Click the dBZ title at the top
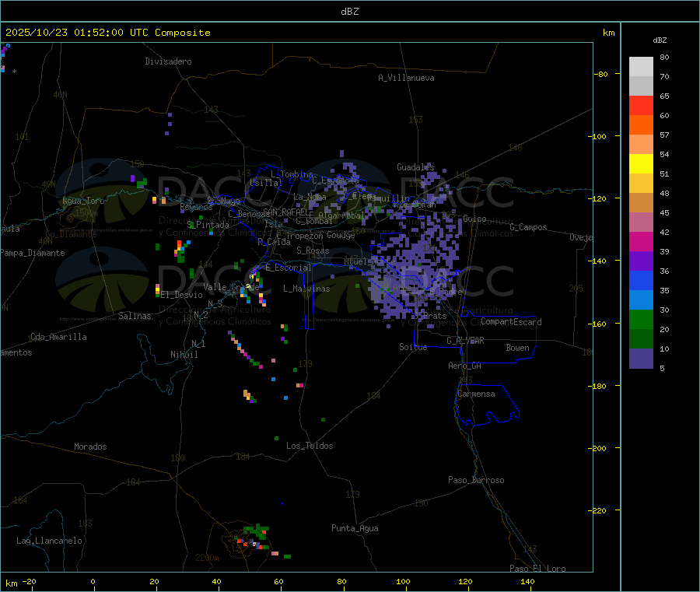Screen dimensions: 700x592 [349, 12]
